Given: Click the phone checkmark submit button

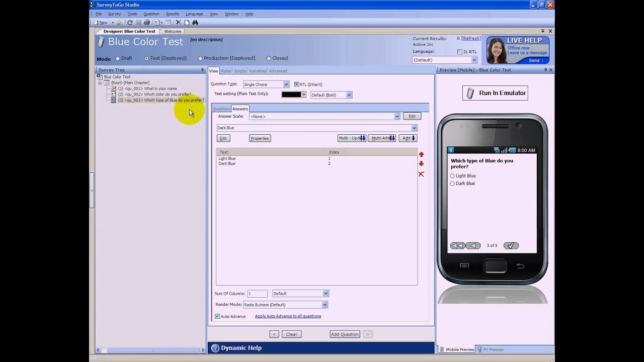Looking at the screenshot, I should coord(511,246).
